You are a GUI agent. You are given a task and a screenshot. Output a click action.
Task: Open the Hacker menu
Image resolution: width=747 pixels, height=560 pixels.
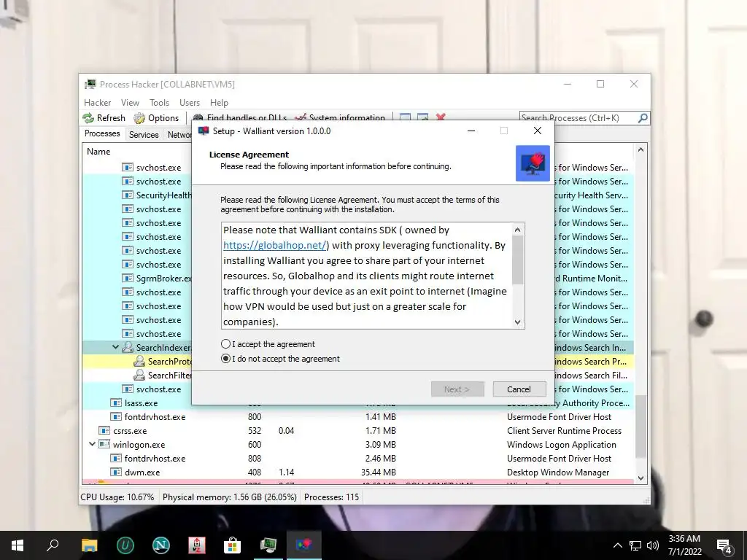click(97, 102)
